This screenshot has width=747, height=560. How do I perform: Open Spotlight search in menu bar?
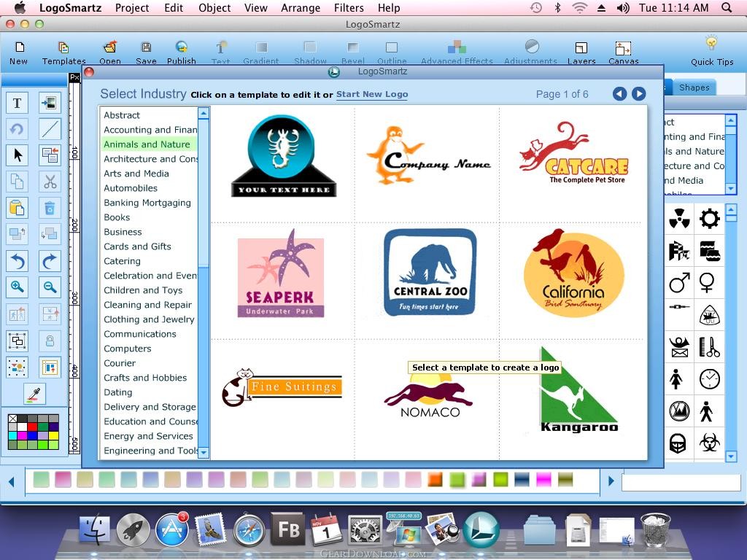point(727,7)
